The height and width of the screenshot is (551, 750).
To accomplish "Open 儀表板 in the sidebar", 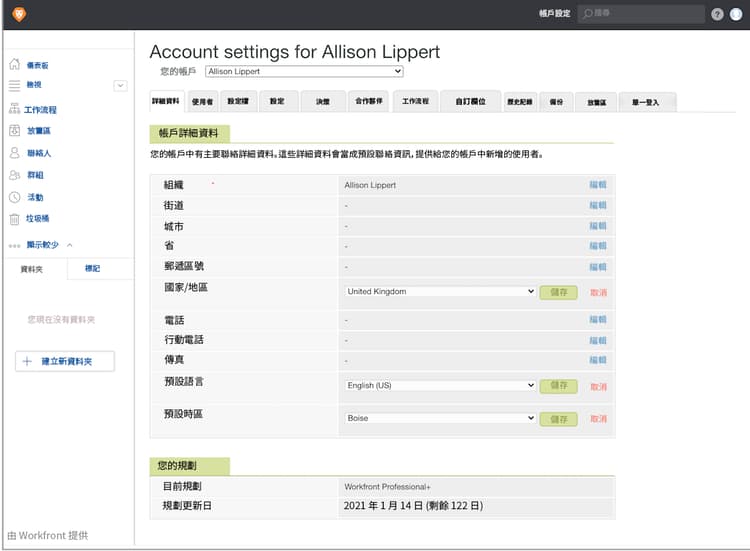I will tap(37, 65).
